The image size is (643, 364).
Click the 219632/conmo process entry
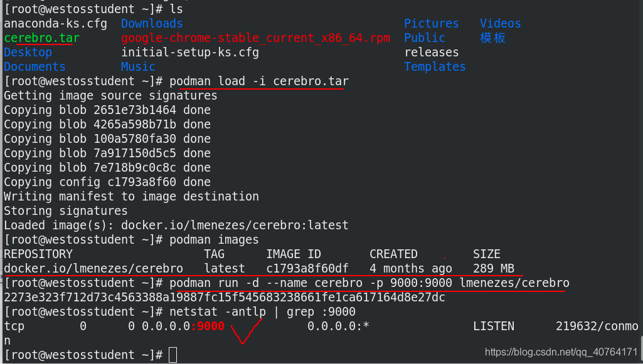point(597,326)
